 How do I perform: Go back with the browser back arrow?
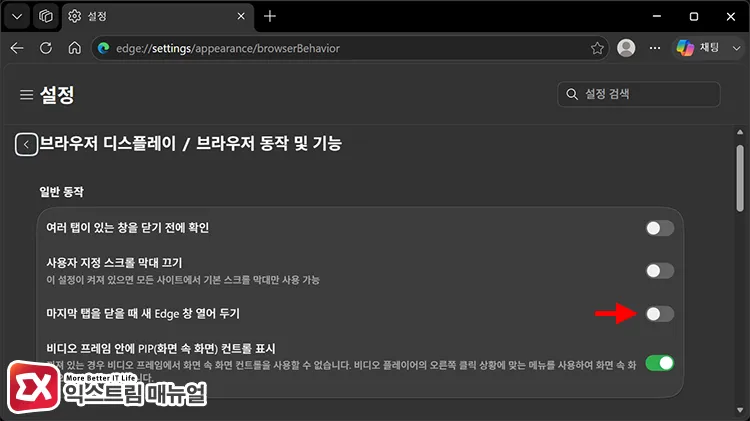(x=17, y=48)
